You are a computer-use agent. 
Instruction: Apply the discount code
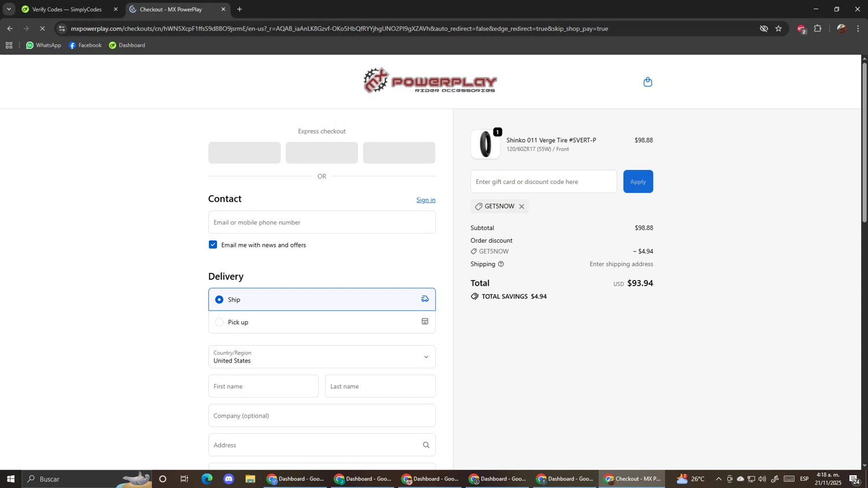click(x=638, y=182)
